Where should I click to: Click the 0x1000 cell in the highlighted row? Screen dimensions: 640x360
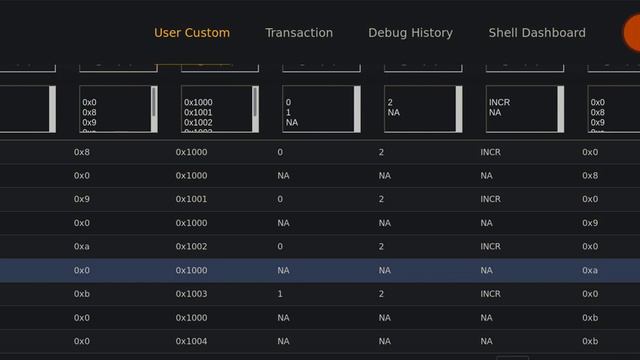191,270
